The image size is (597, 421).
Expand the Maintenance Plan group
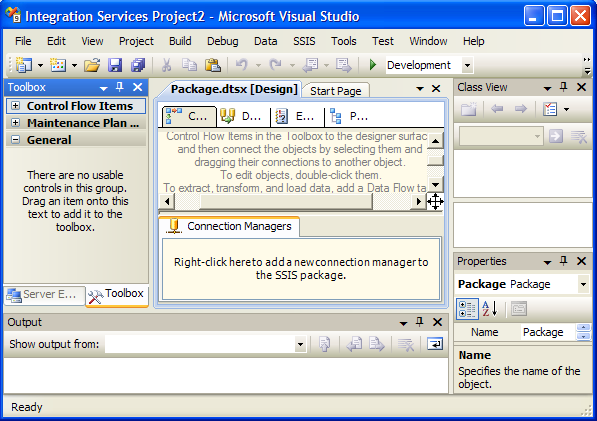[x=15, y=123]
